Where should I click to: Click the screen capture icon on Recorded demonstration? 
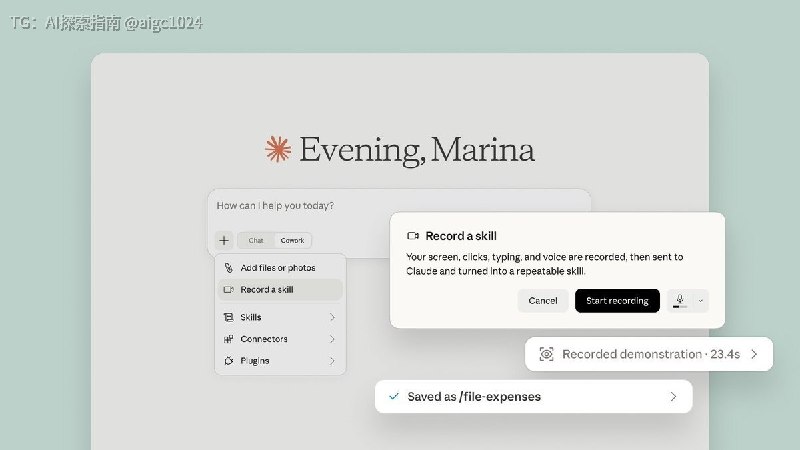(x=546, y=354)
